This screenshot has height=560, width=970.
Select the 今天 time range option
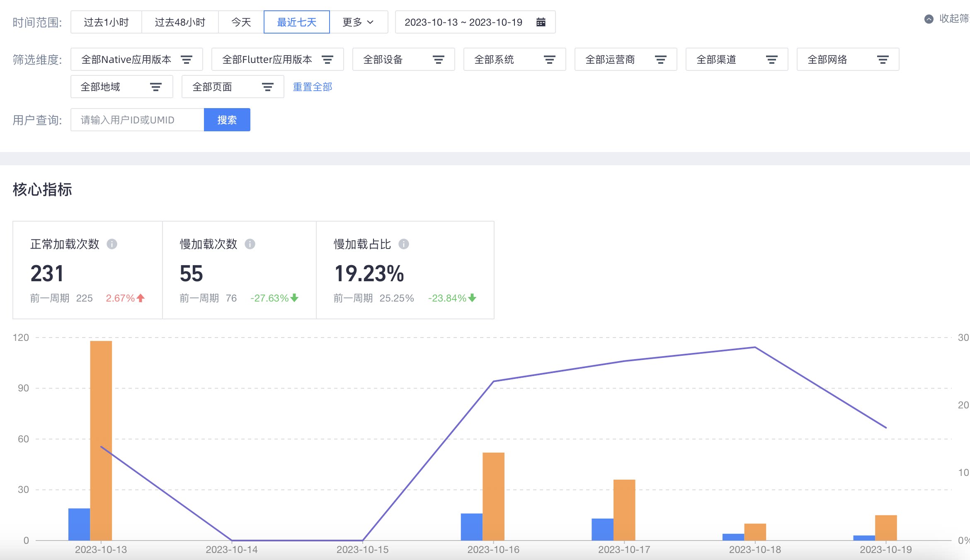click(x=241, y=22)
